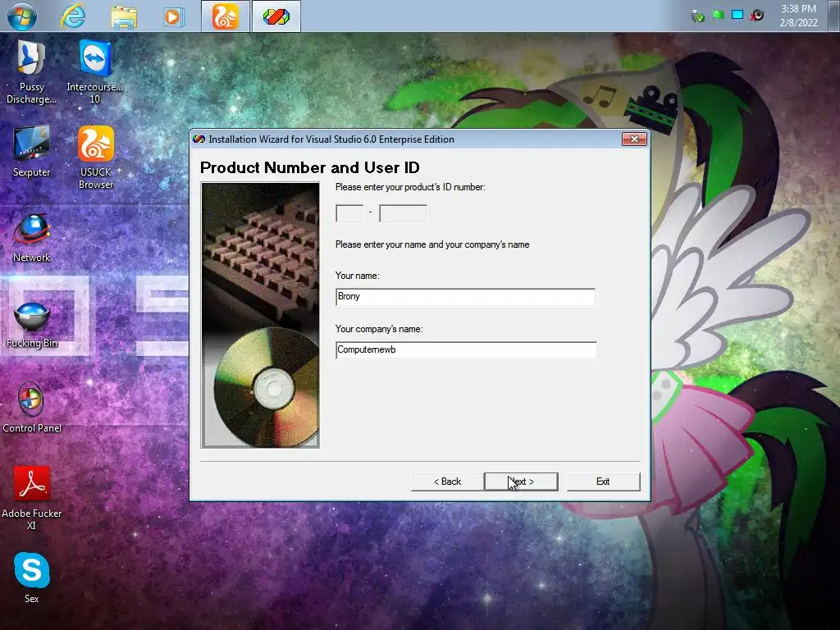Click the device removal tray icon
This screenshot has width=840, height=630.
[x=697, y=16]
